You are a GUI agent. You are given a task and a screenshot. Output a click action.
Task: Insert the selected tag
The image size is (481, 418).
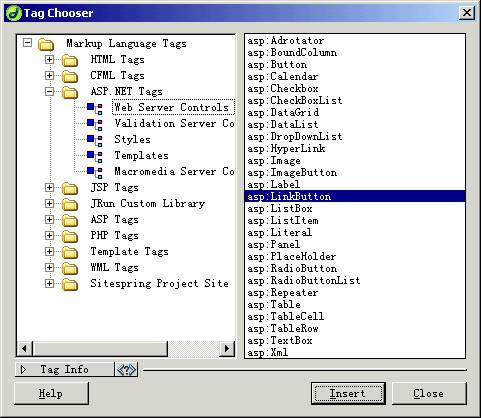(348, 394)
